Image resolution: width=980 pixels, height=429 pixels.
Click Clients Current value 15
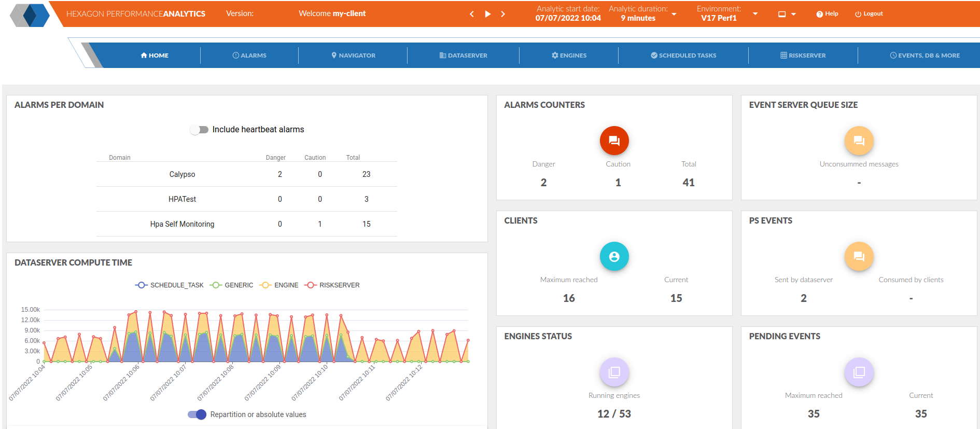pyautogui.click(x=676, y=298)
